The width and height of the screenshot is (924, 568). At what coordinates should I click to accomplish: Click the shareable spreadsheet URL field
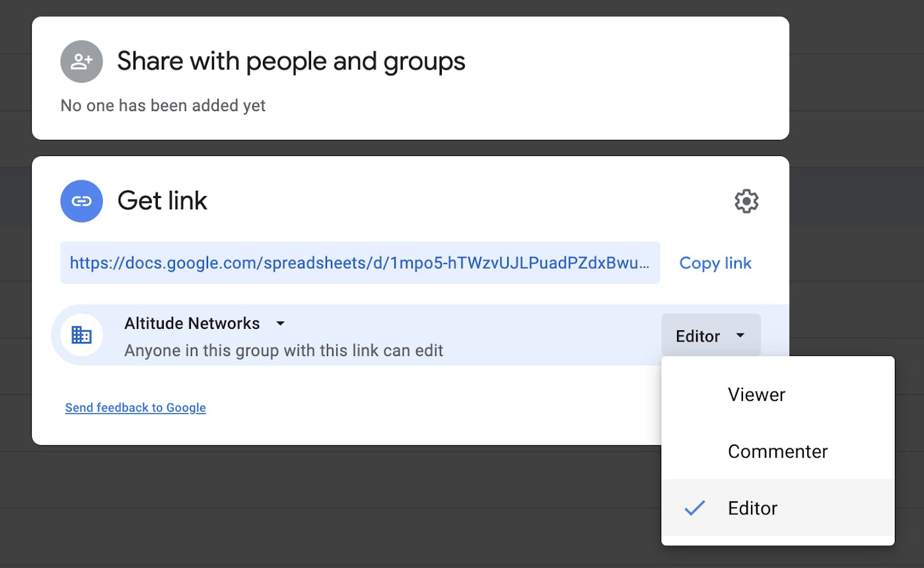[x=360, y=263]
